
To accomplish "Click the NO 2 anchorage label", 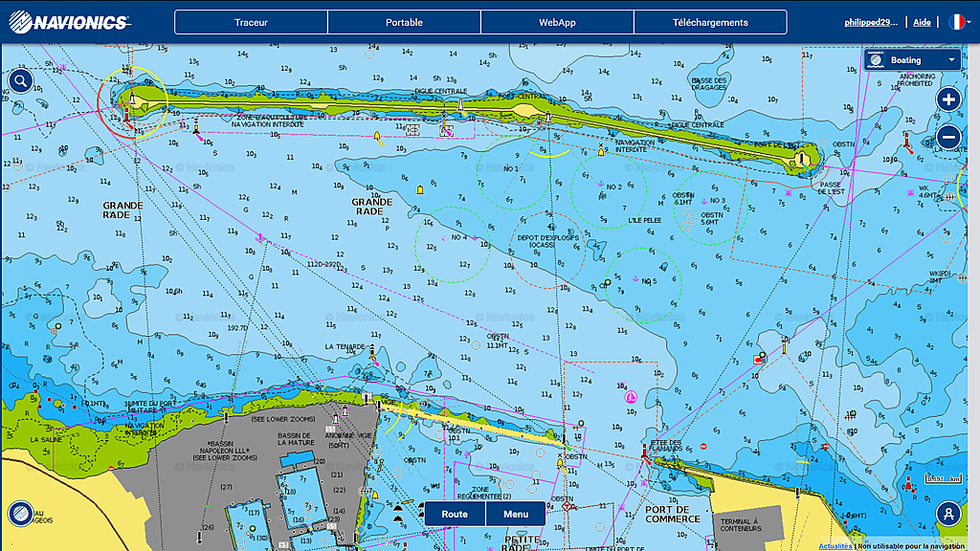I will tap(613, 187).
